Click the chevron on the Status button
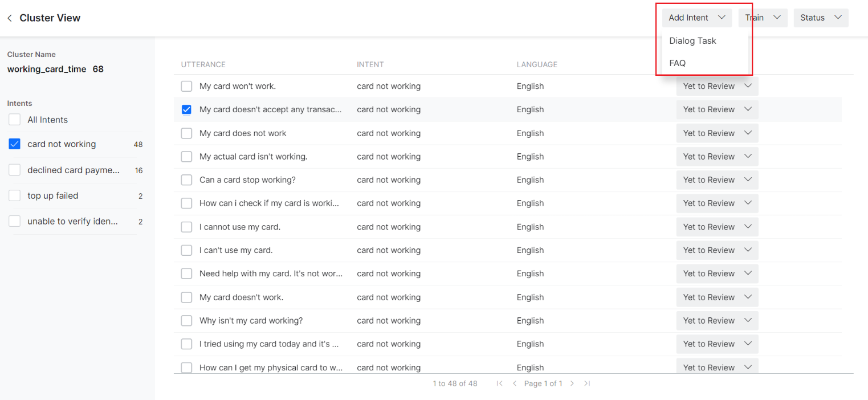The width and height of the screenshot is (868, 400). click(838, 18)
